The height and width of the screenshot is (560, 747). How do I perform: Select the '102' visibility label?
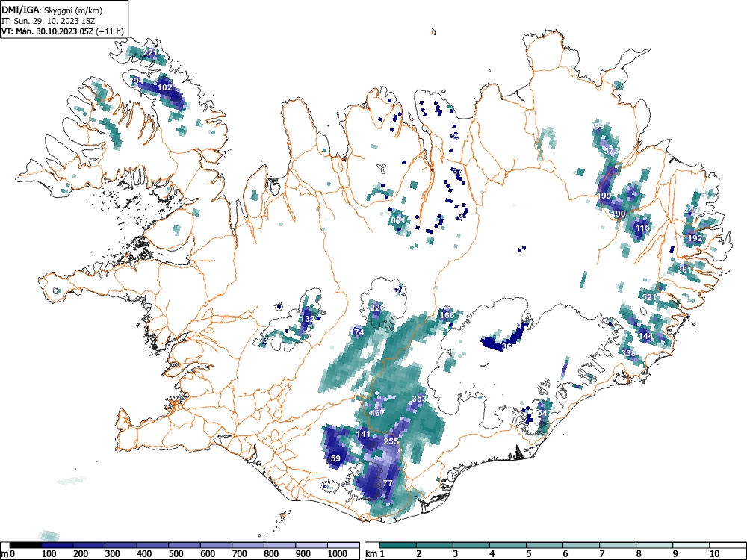[164, 87]
